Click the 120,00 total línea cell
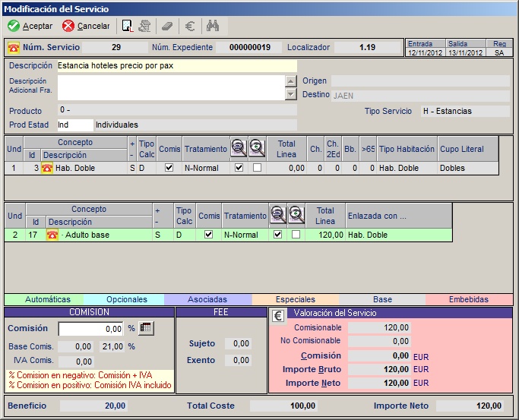This screenshot has width=519, height=420. [x=325, y=235]
